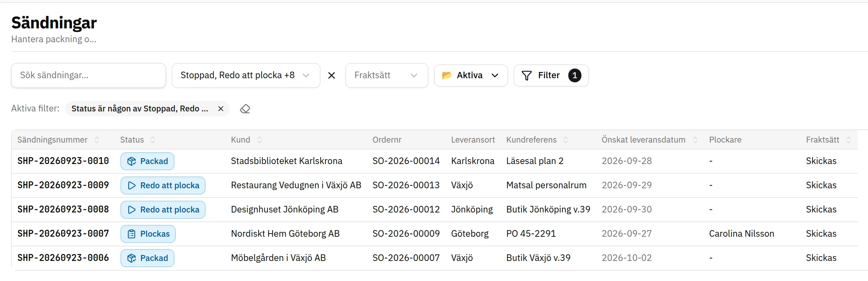Click the Packad badge for SHP-20260923-0010
This screenshot has height=281, width=868.
tap(147, 161)
